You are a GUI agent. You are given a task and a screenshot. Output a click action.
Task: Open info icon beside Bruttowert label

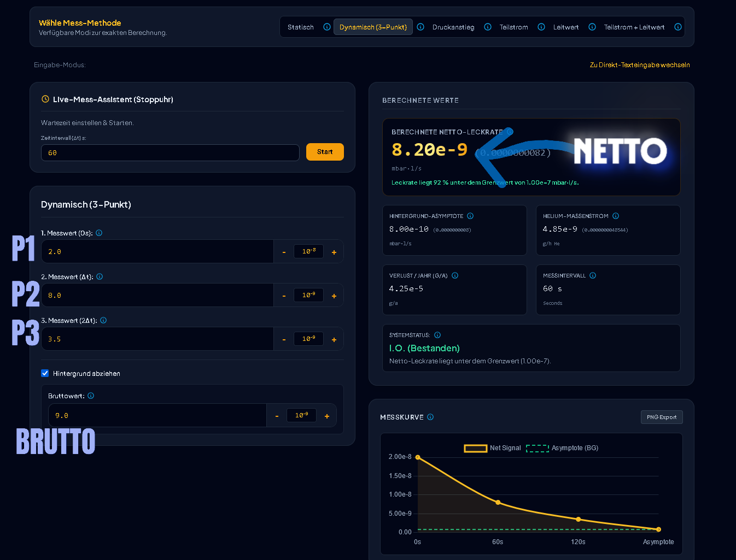tap(91, 396)
